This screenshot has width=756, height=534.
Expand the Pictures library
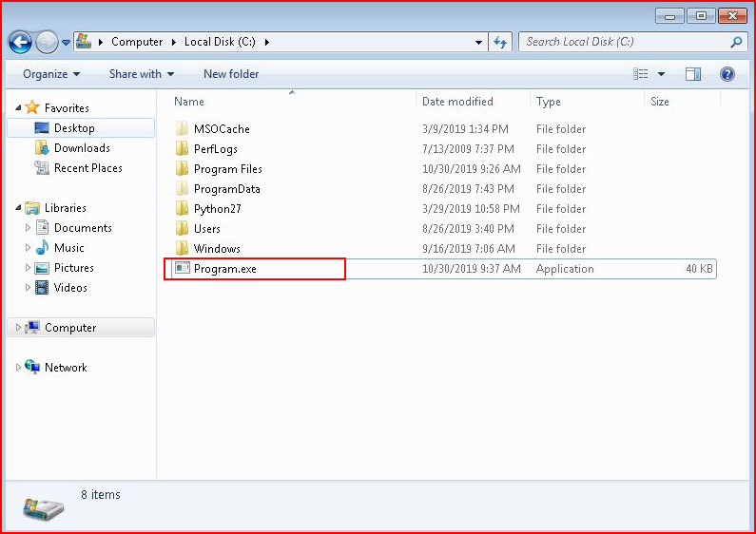point(28,268)
